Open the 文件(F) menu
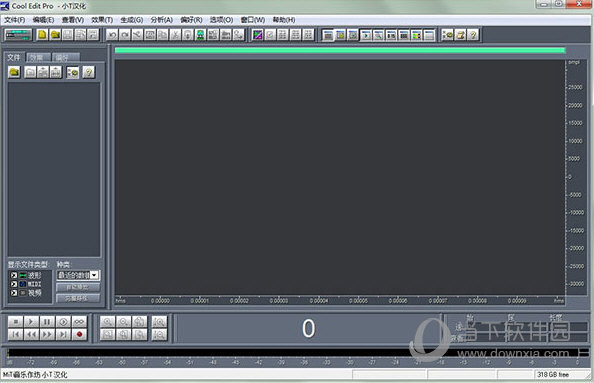Image resolution: width=594 pixels, height=383 pixels. pos(14,20)
